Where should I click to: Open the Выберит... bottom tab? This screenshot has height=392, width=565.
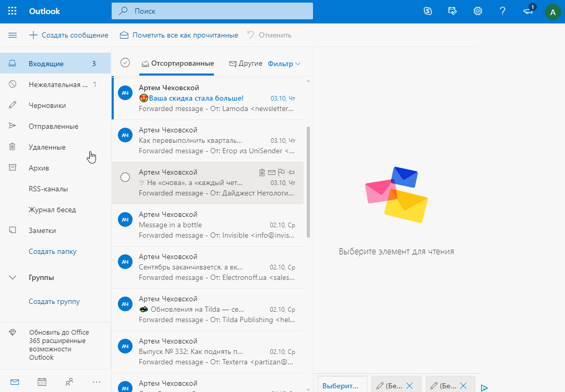click(x=342, y=385)
